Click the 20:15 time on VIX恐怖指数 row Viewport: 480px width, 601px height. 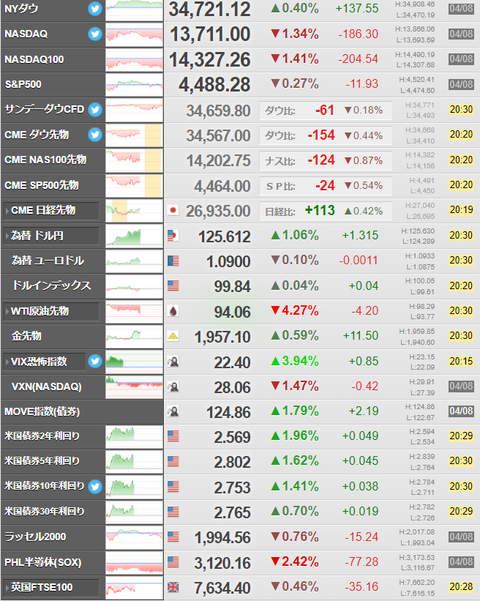pos(461,361)
